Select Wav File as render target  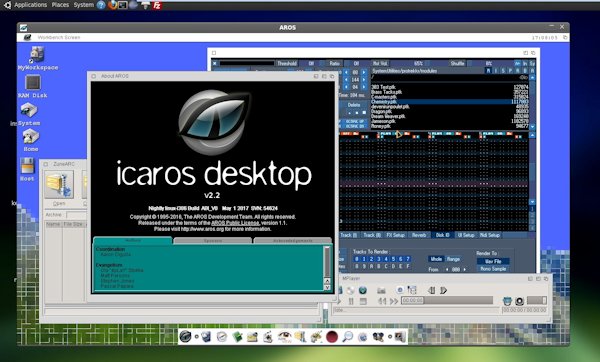(x=493, y=261)
